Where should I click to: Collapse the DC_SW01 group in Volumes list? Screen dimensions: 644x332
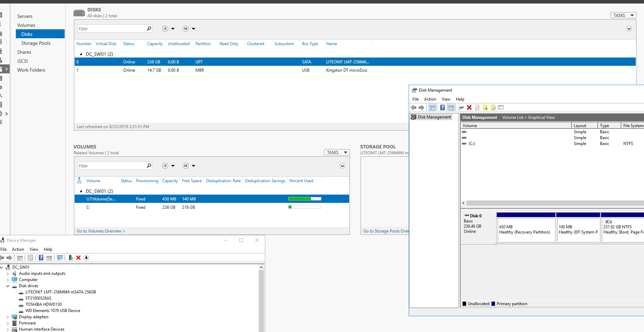click(81, 191)
